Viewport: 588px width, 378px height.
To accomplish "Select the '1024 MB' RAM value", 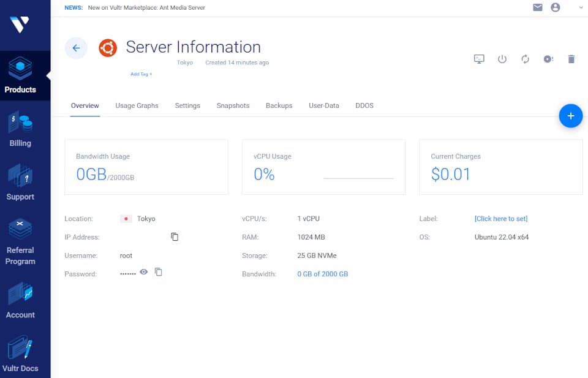I will [x=311, y=237].
